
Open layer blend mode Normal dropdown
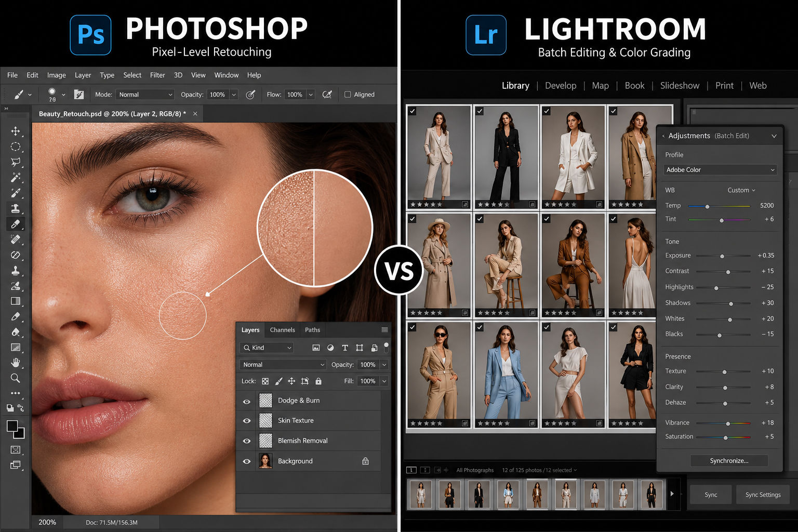(x=283, y=365)
